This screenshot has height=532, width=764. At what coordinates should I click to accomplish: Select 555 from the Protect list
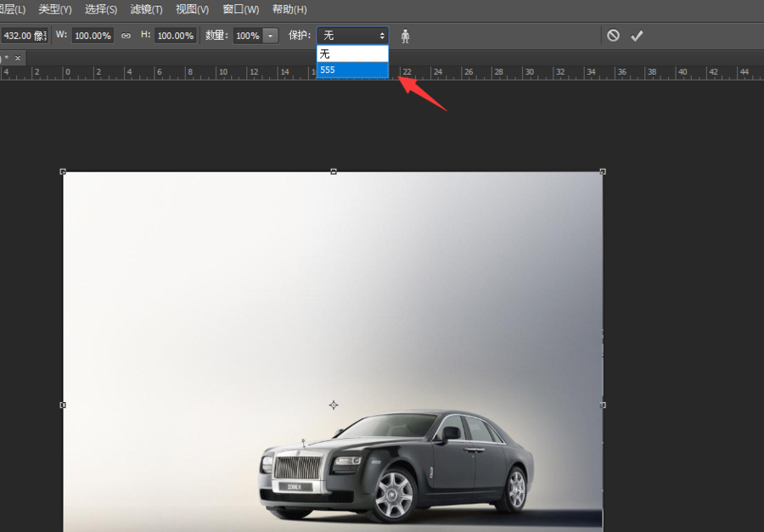click(352, 70)
